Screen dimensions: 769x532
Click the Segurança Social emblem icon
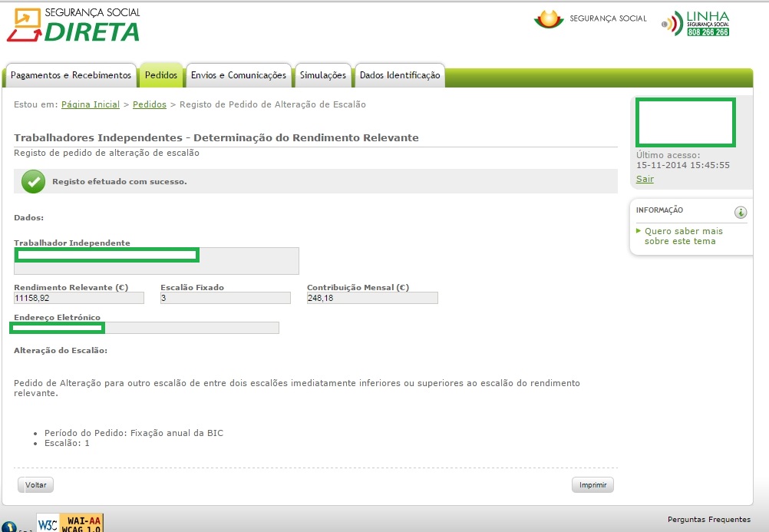point(548,19)
